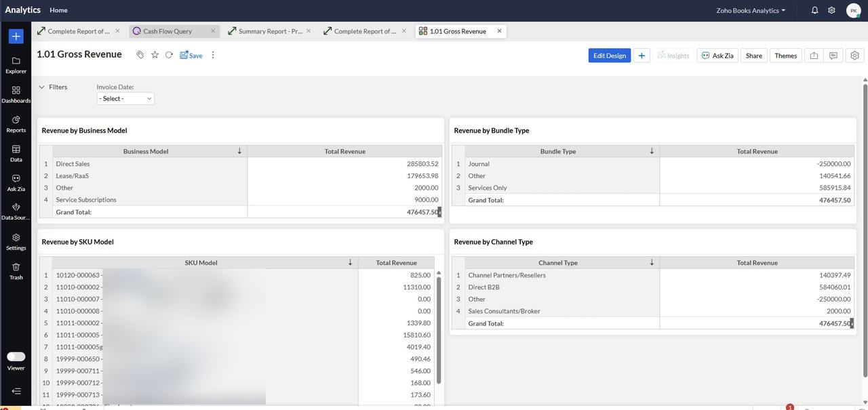The image size is (868, 410).
Task: Open the PK user profile avatar
Action: pyautogui.click(x=853, y=10)
